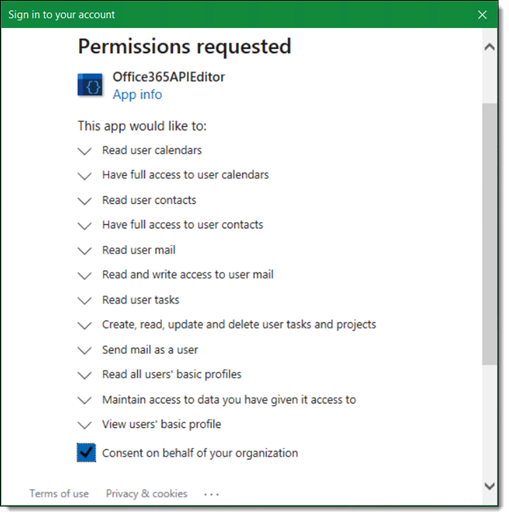
Task: Open the three-dot more options menu
Action: tap(212, 494)
